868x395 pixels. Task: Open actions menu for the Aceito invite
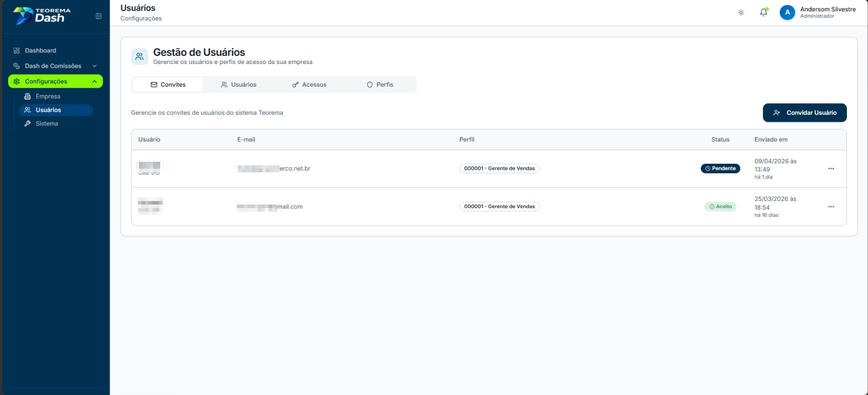pos(831,207)
